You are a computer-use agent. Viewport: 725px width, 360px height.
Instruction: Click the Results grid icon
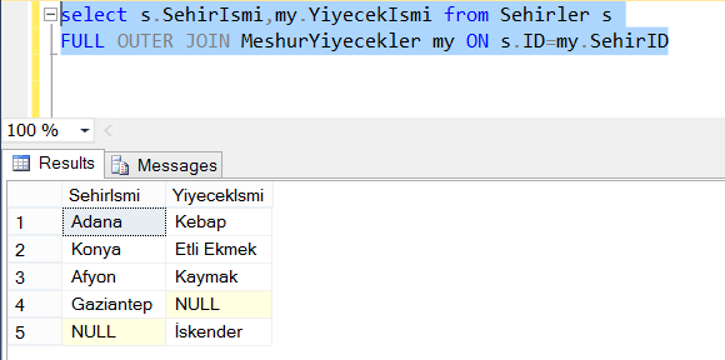click(21, 163)
